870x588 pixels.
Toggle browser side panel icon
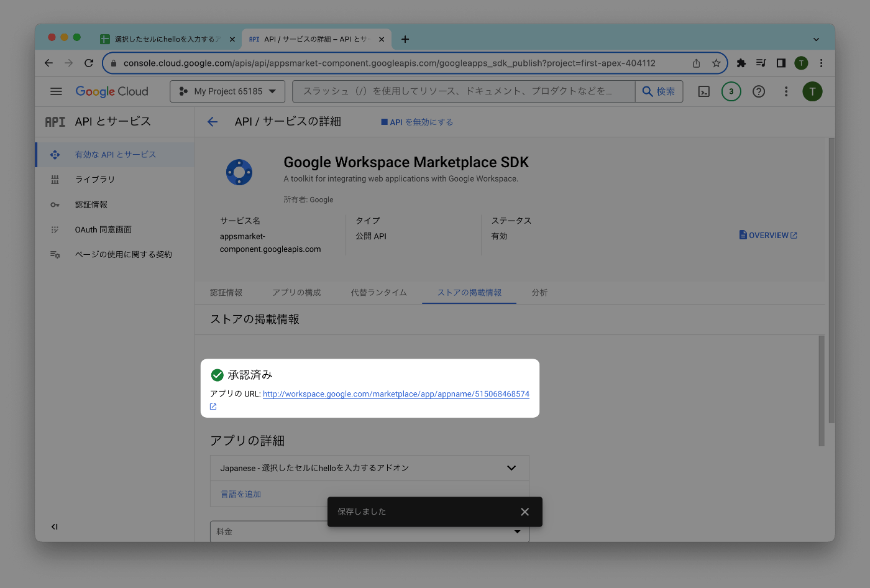pyautogui.click(x=781, y=63)
